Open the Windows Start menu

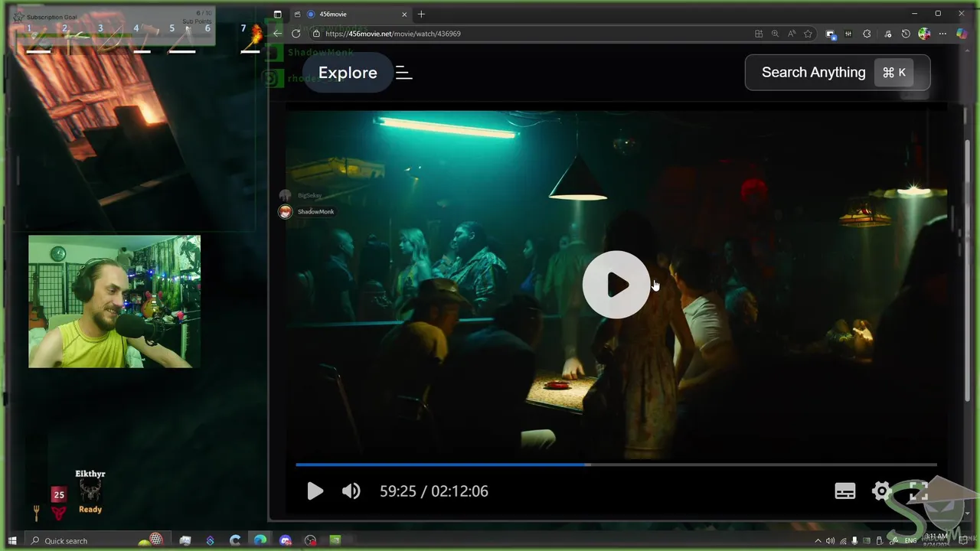point(12,540)
